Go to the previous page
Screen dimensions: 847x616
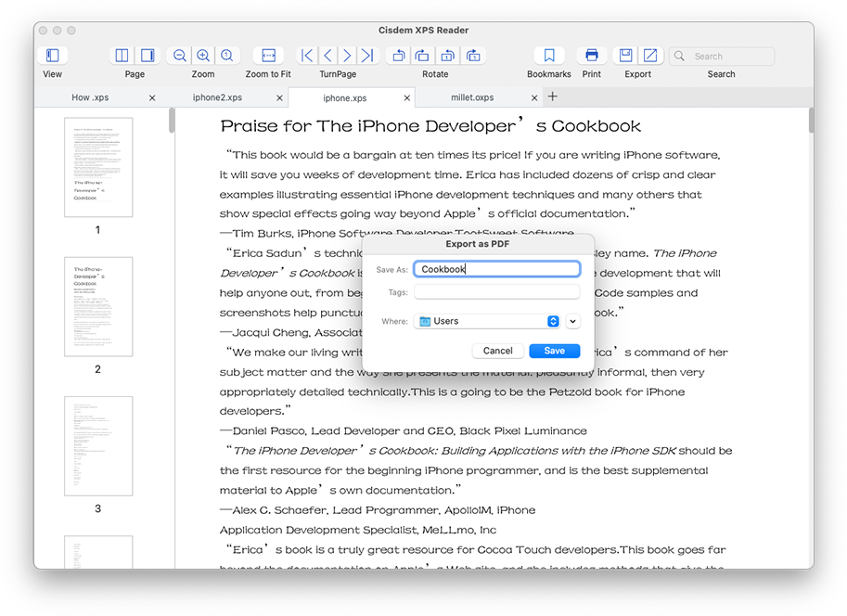tap(327, 56)
